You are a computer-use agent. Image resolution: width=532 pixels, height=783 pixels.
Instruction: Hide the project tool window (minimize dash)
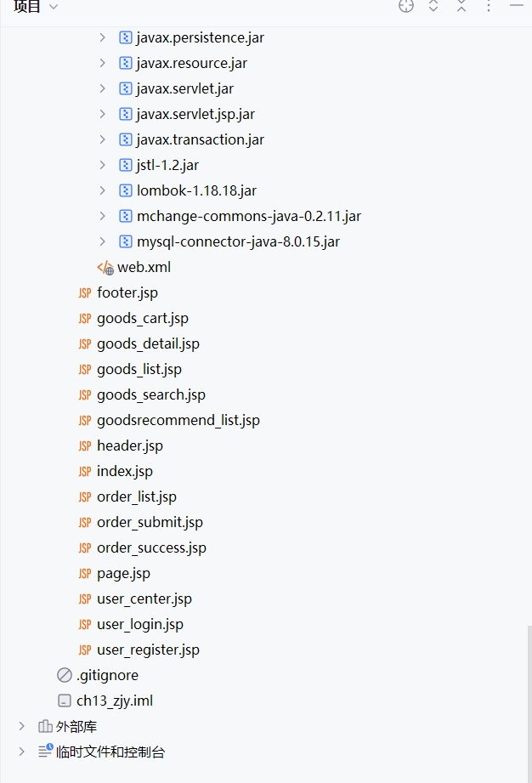click(517, 6)
